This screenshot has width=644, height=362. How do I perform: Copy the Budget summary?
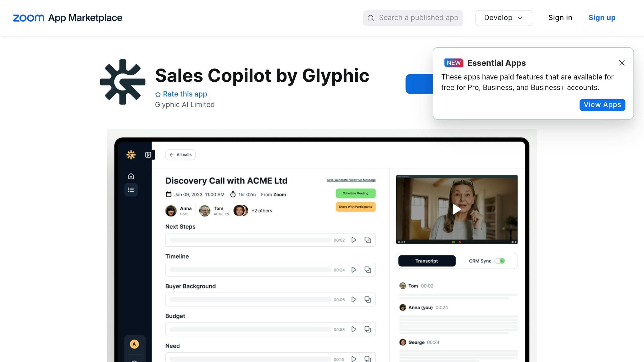pyautogui.click(x=368, y=329)
